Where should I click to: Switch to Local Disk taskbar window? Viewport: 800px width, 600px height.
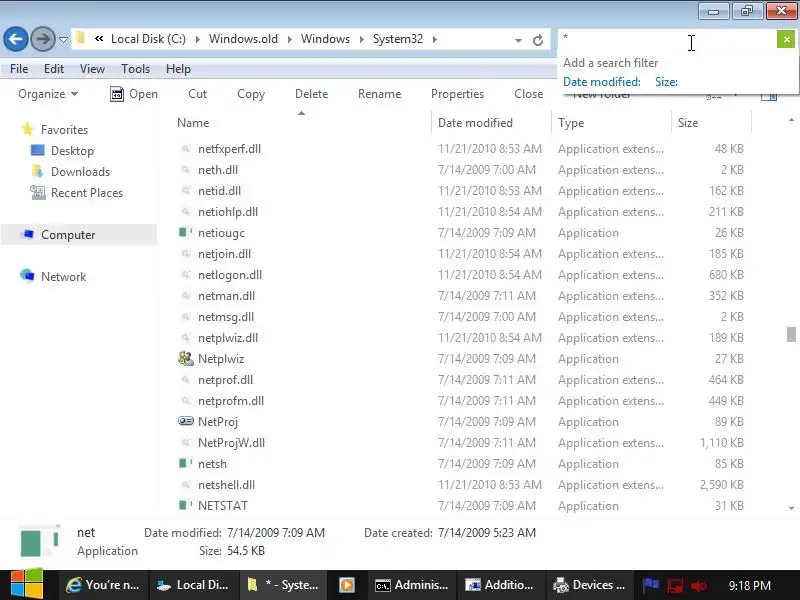(x=193, y=585)
